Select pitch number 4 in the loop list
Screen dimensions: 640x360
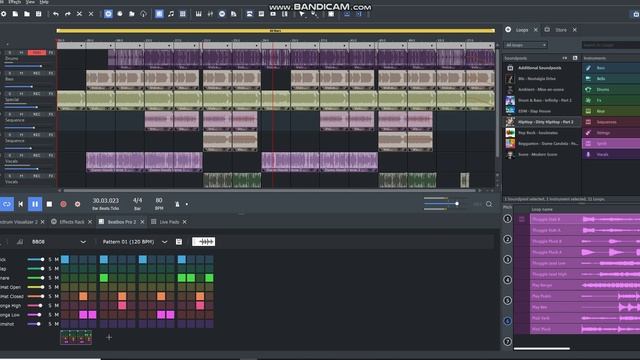(507, 280)
